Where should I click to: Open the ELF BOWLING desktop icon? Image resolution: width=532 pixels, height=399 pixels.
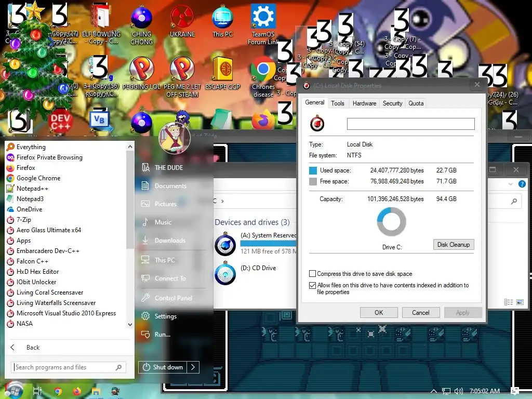click(101, 24)
